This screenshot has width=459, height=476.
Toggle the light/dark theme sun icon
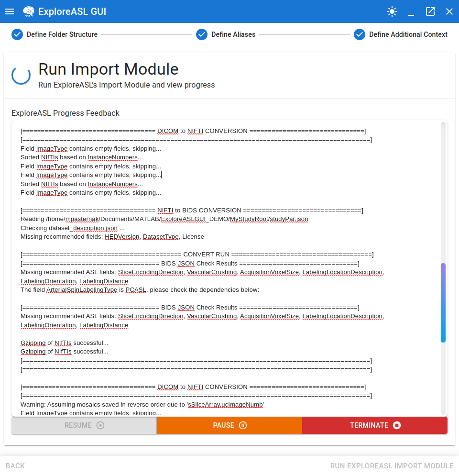coord(392,11)
